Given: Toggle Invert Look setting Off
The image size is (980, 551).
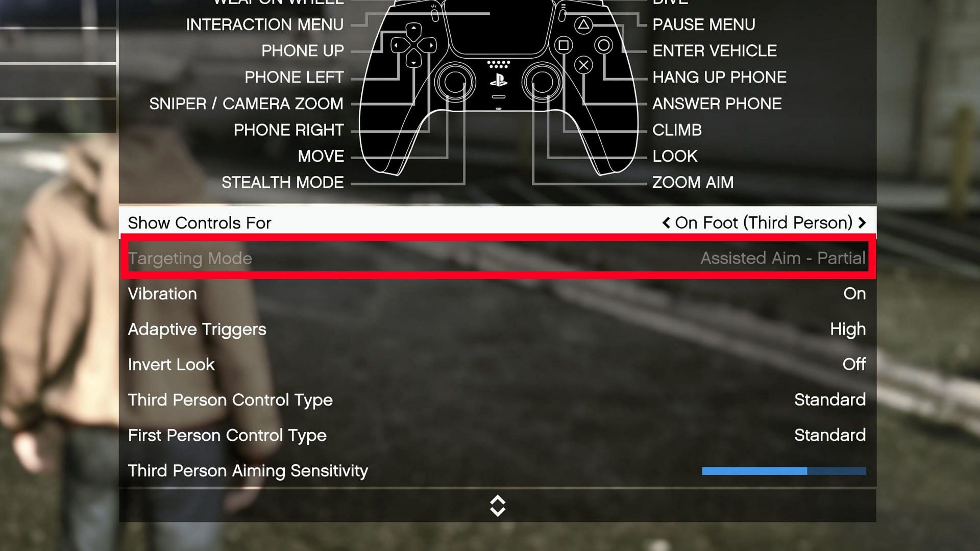Looking at the screenshot, I should coord(853,364).
